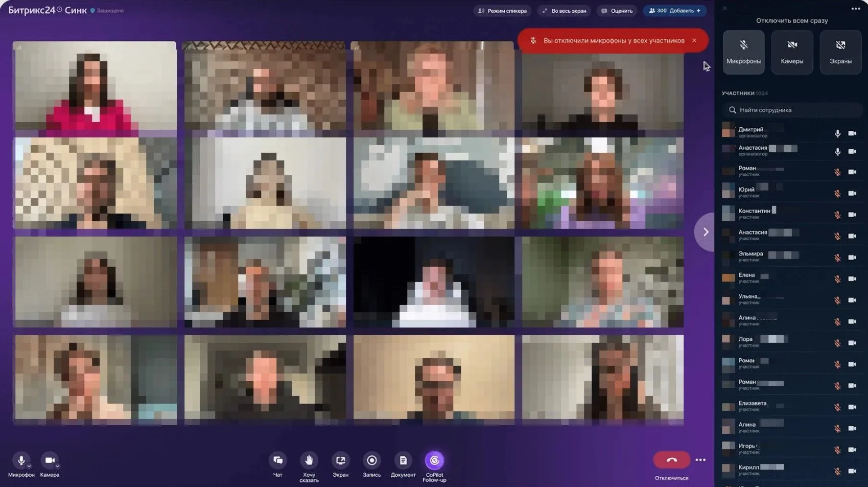Switch to Режим спикера view
This screenshot has height=487, width=868.
click(502, 11)
